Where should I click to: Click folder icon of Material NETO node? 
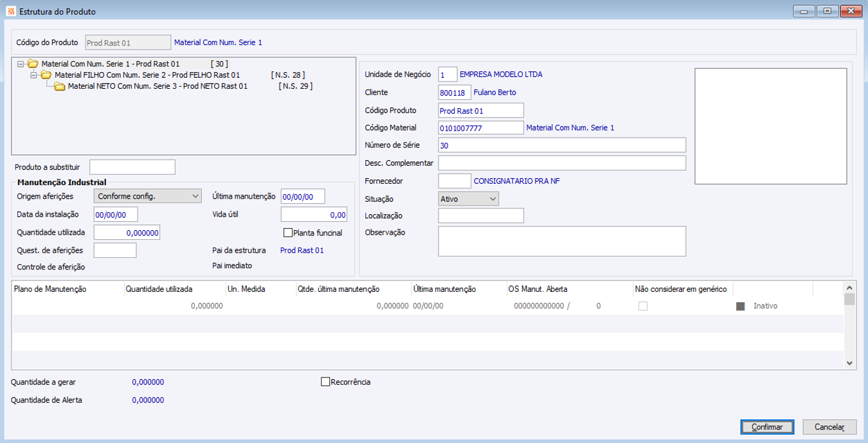tap(59, 86)
